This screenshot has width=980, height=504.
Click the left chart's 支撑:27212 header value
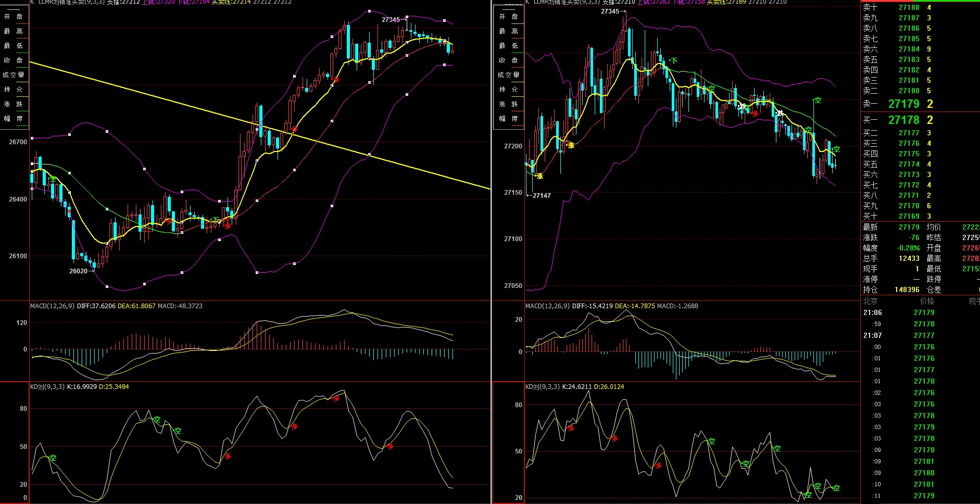pos(123,2)
